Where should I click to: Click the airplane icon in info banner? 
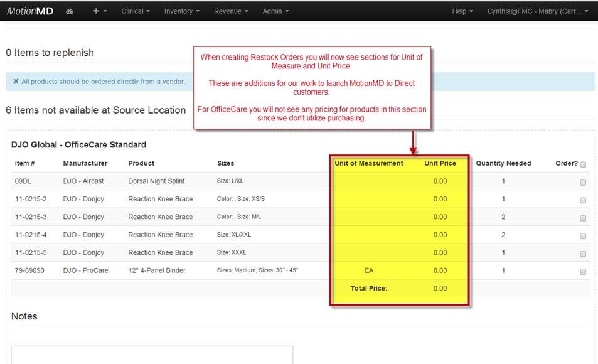14,82
